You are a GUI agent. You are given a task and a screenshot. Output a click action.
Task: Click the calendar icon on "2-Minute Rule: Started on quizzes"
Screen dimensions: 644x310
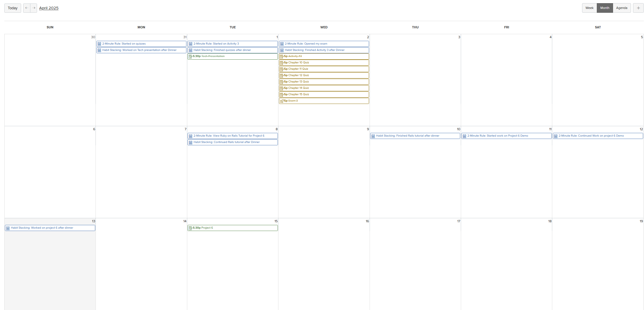(99, 44)
